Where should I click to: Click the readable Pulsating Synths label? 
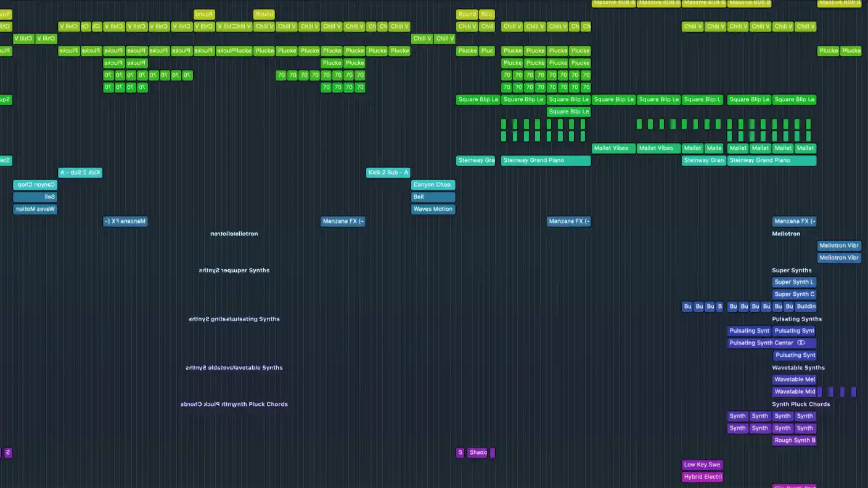click(x=796, y=319)
